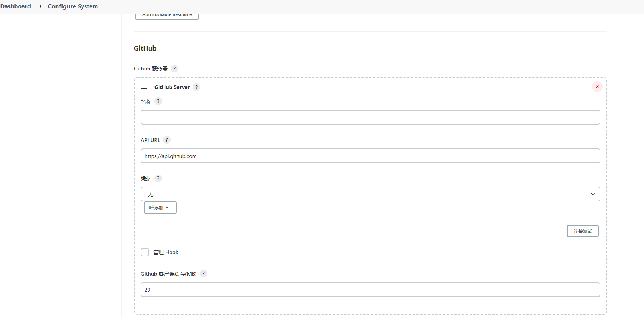The image size is (644, 317).
Task: Open help for Github 客户端缓存(MB)
Action: pos(204,273)
